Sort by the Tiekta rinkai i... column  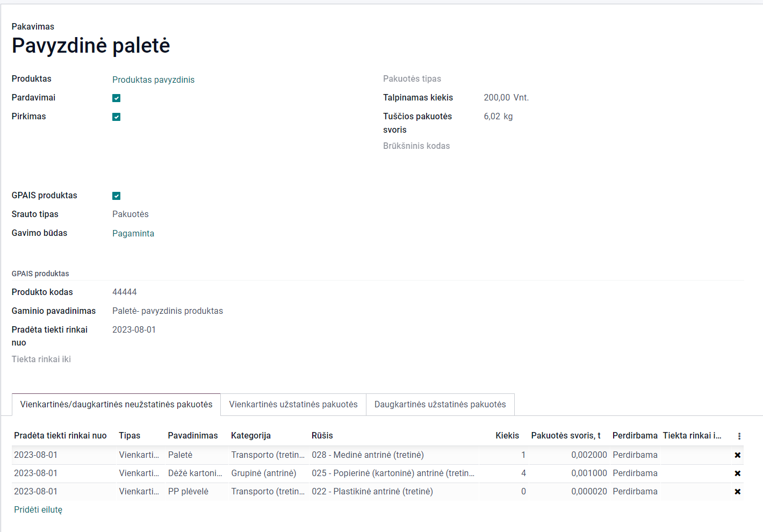coord(692,435)
